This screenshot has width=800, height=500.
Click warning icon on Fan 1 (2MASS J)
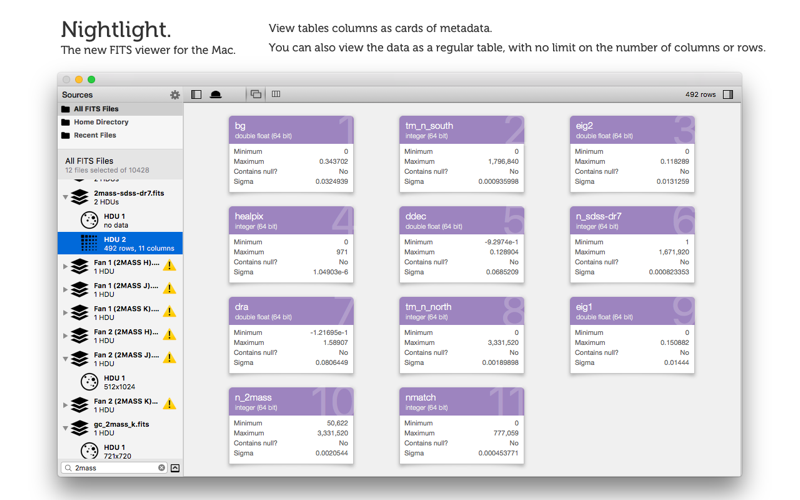click(169, 288)
